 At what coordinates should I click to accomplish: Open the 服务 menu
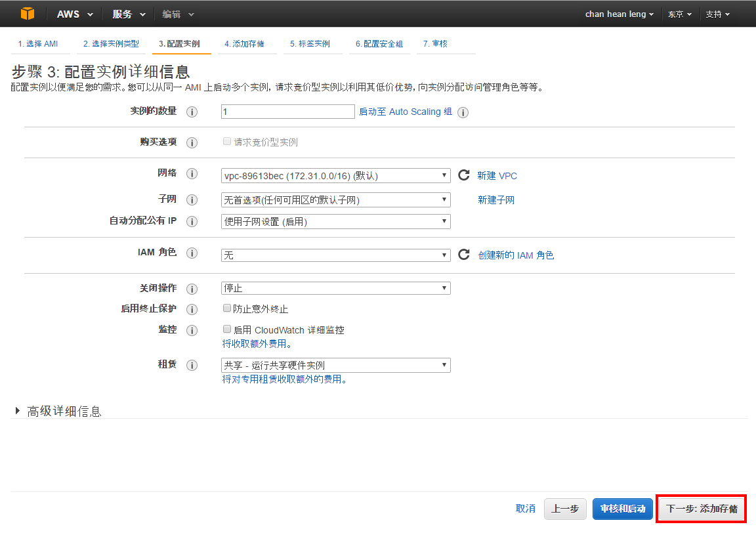click(x=129, y=14)
